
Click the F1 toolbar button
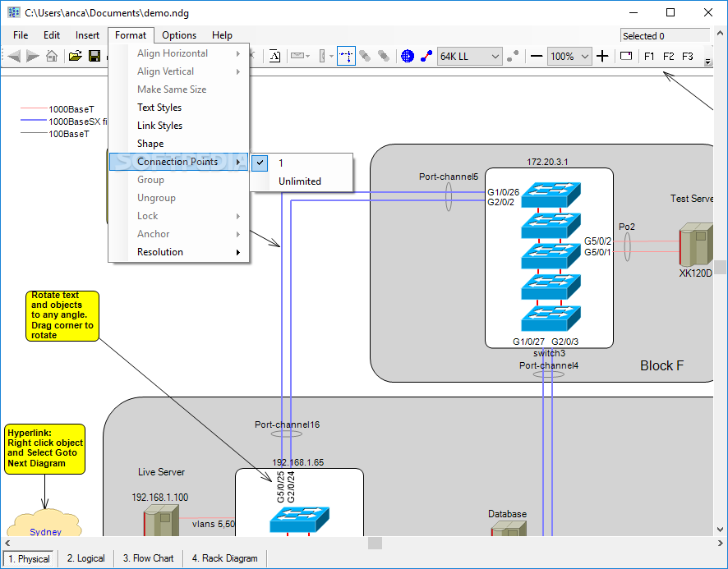(649, 57)
